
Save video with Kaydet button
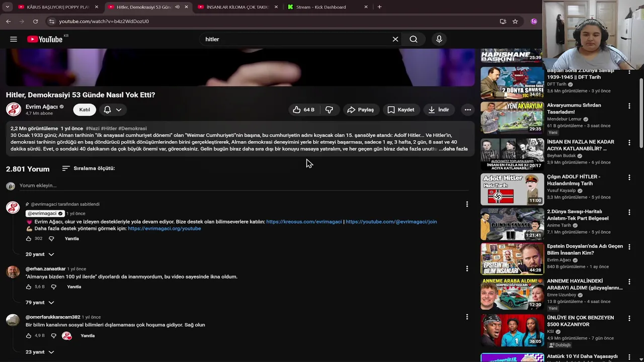pyautogui.click(x=401, y=110)
